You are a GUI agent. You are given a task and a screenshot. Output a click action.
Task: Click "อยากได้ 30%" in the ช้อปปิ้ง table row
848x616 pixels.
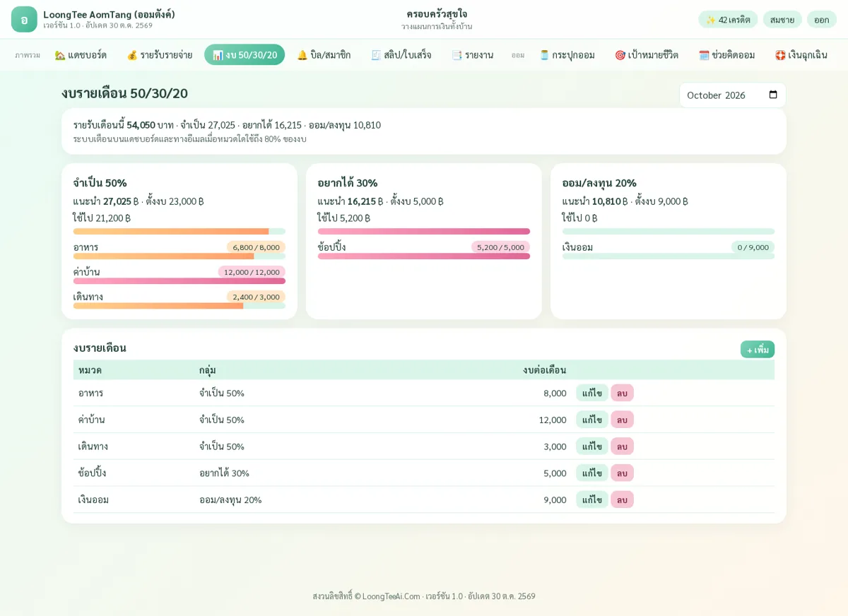224,473
